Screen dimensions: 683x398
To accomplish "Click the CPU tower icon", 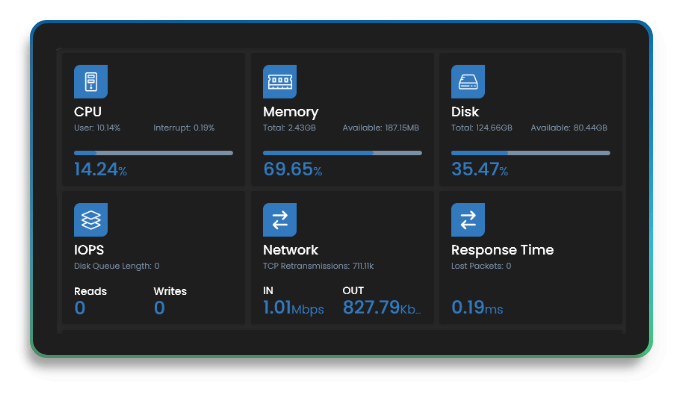I will tap(91, 82).
